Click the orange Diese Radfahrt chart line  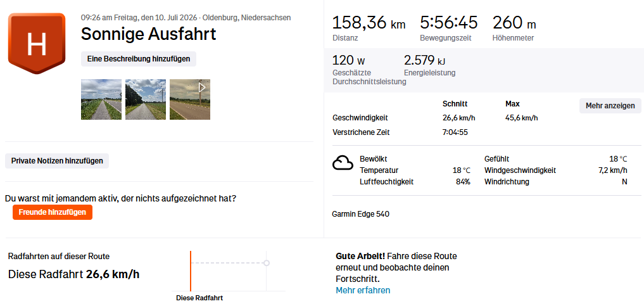pos(191,271)
